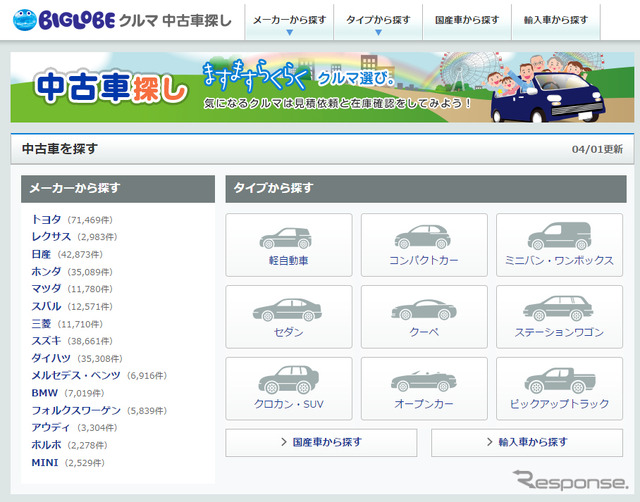Pick the セダン car silhouette

(287, 310)
